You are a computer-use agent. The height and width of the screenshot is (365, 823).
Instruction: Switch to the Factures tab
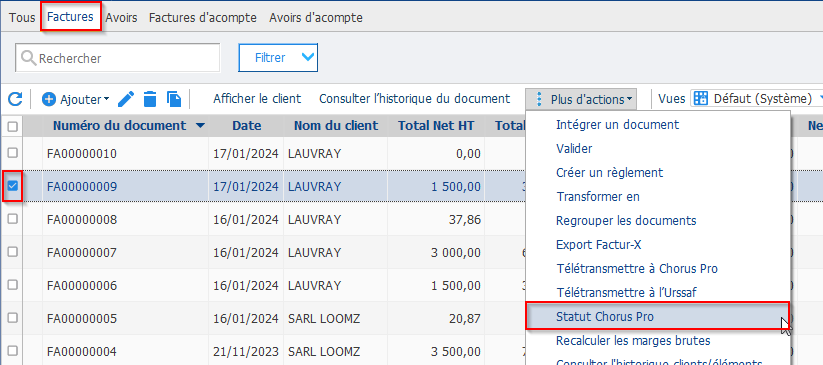click(x=70, y=17)
